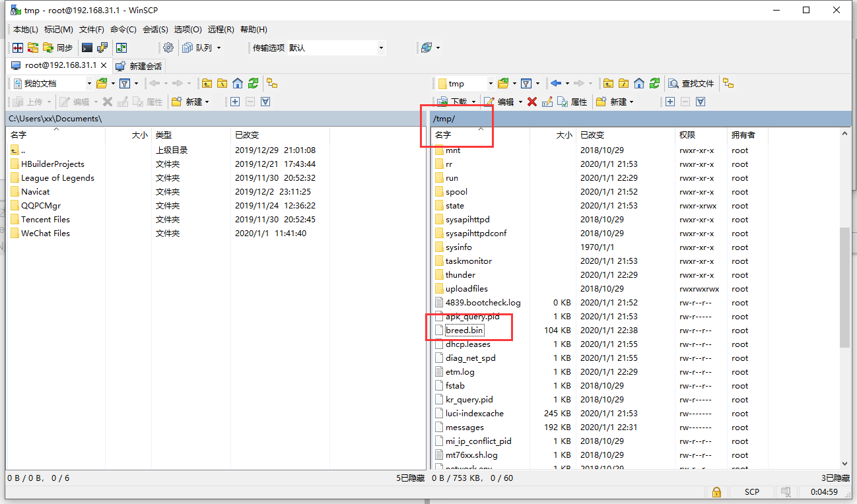857x504 pixels.
Task: Click the lock encryption status icon
Action: (x=716, y=492)
